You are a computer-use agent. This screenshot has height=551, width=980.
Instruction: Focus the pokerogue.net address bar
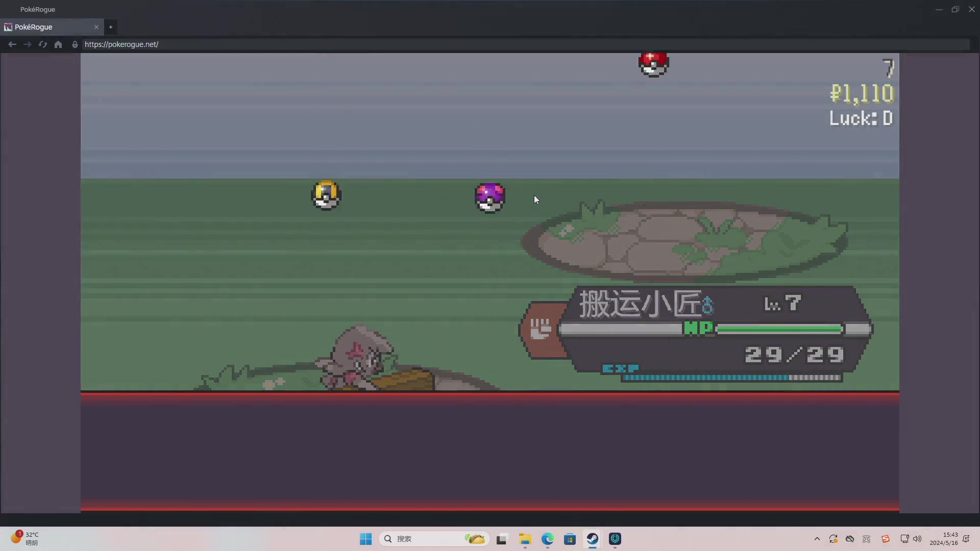click(x=526, y=44)
